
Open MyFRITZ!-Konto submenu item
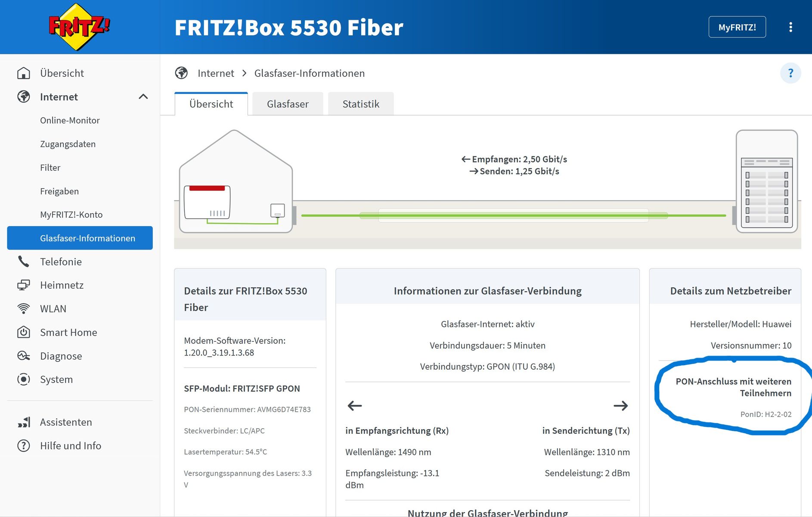tap(71, 215)
